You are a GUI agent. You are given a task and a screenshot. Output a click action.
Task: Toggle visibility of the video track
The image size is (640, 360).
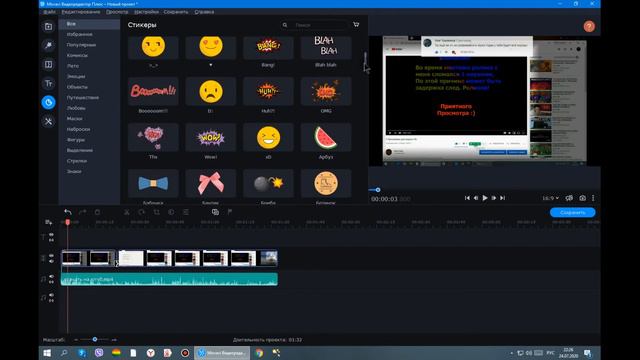coord(51,256)
